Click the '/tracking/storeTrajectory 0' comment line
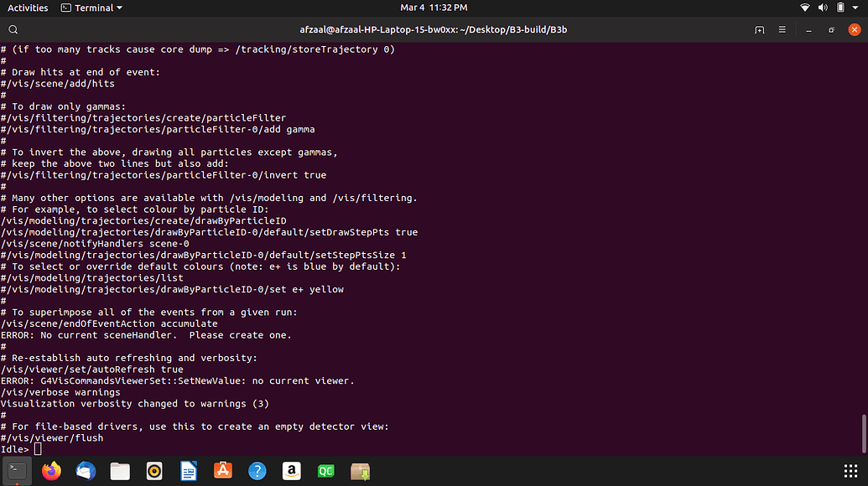Viewport: 868px width, 486px height. pyautogui.click(x=198, y=49)
